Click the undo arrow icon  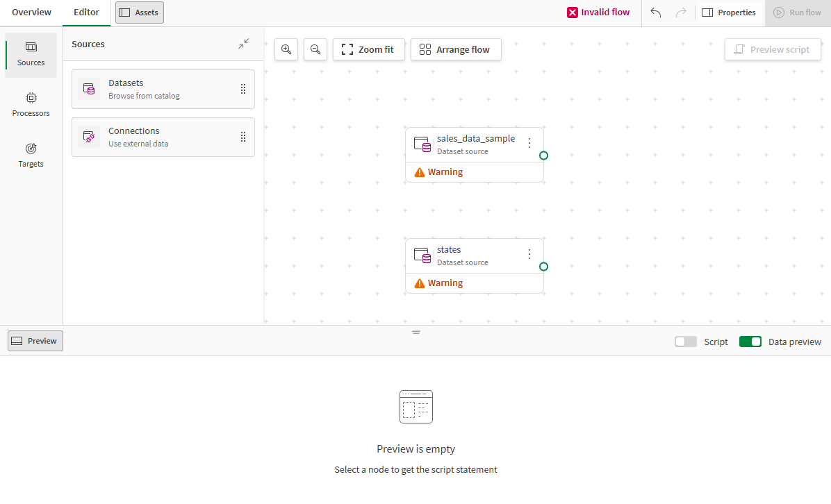(656, 12)
